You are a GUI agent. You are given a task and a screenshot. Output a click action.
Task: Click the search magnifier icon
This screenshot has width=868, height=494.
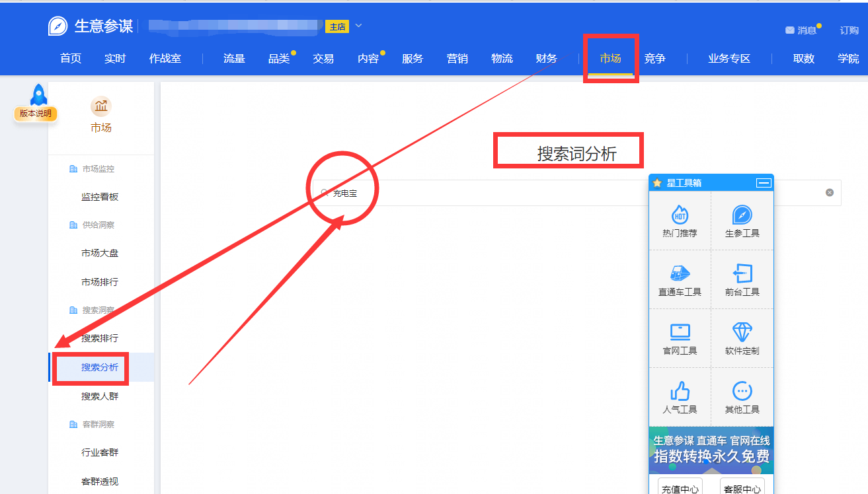tap(325, 193)
